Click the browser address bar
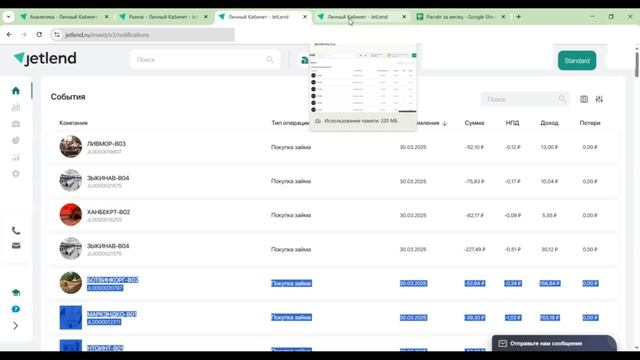 pyautogui.click(x=143, y=35)
